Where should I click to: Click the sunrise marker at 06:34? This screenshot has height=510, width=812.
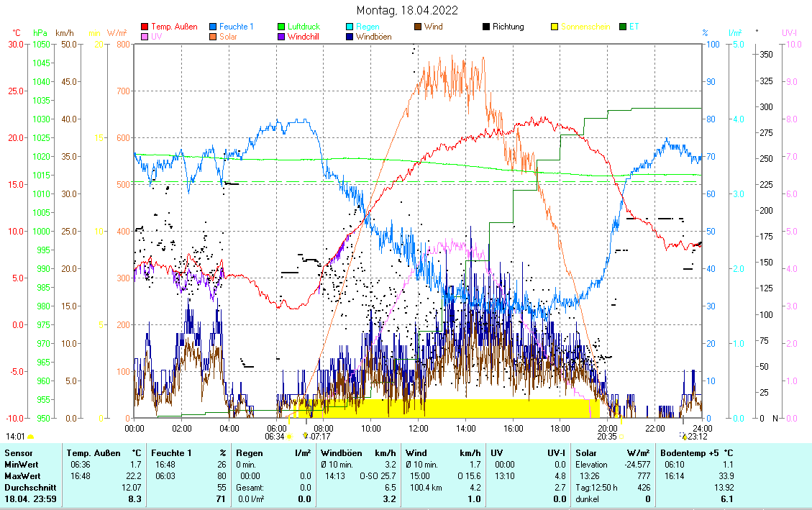coord(290,436)
